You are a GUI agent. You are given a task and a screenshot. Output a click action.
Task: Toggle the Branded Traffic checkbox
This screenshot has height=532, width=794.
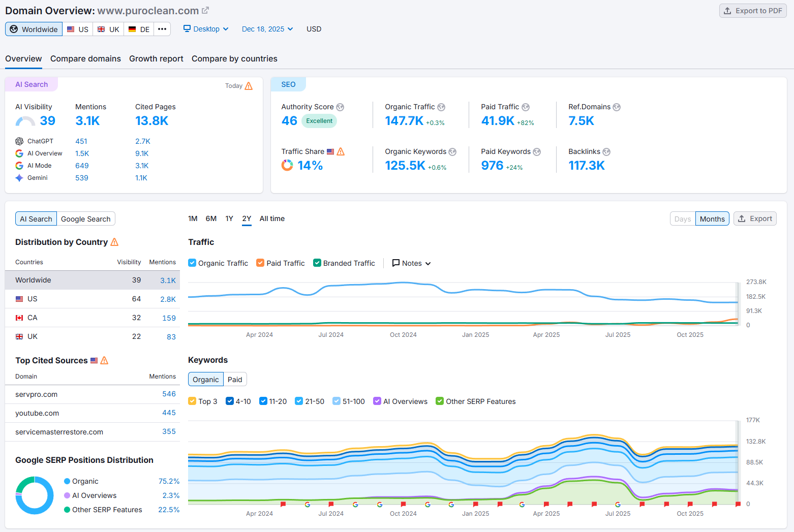click(x=317, y=263)
